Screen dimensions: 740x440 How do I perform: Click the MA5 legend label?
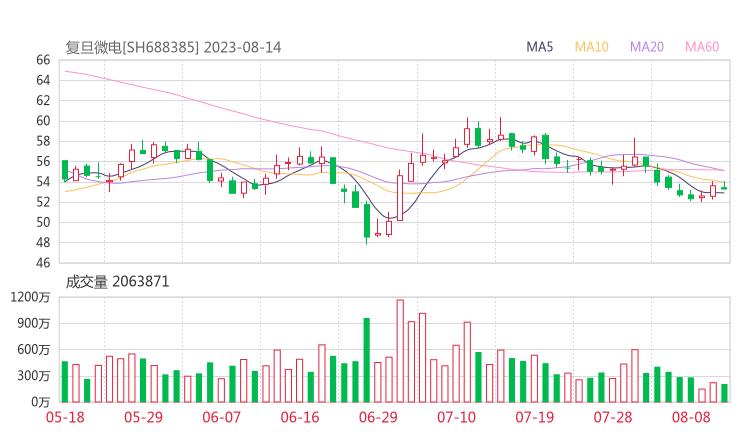point(539,47)
